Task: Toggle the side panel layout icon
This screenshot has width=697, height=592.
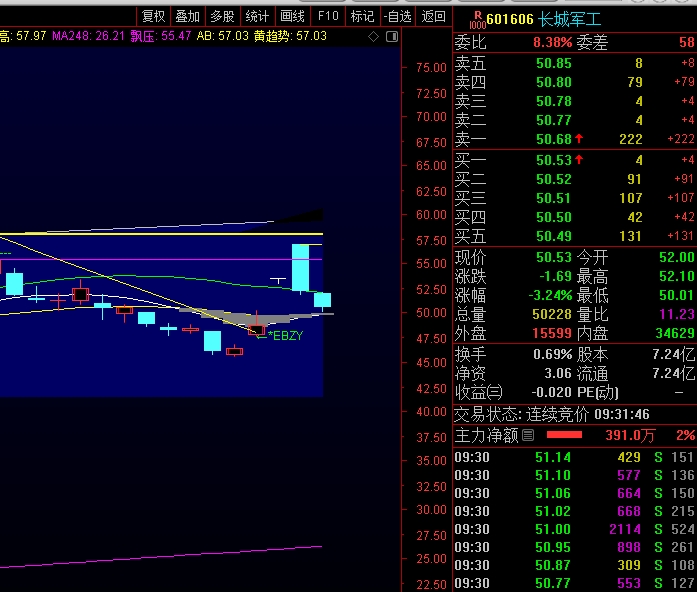Action: pyautogui.click(x=392, y=36)
